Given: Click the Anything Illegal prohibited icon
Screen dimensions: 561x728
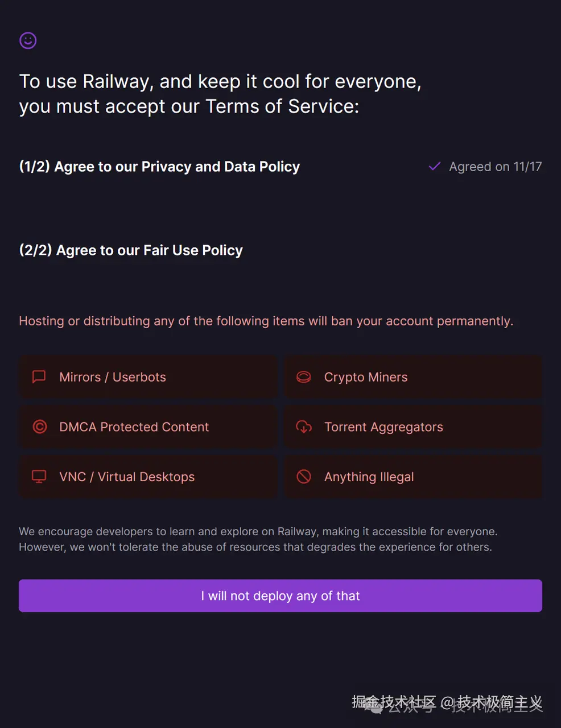Looking at the screenshot, I should point(304,477).
